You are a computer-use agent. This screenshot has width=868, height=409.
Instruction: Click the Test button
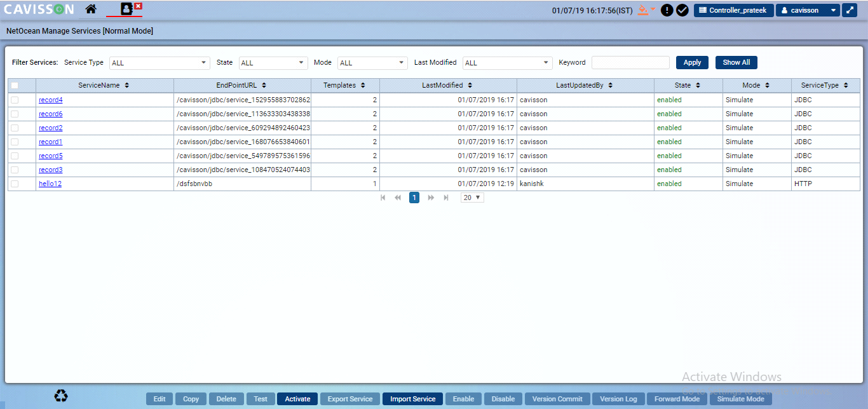261,399
